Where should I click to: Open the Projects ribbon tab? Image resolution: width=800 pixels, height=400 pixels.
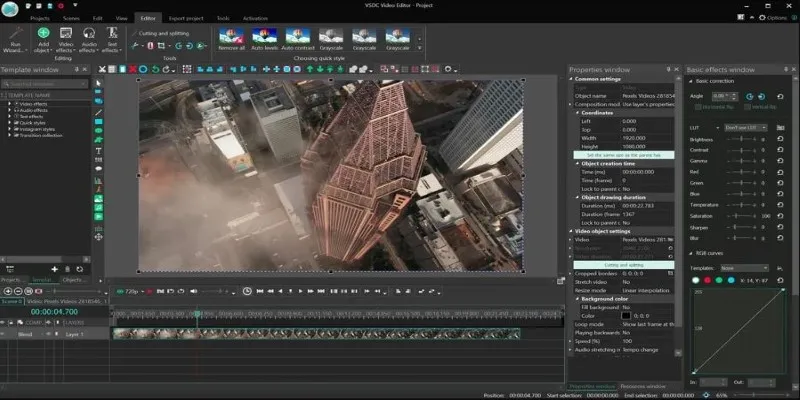tap(40, 18)
